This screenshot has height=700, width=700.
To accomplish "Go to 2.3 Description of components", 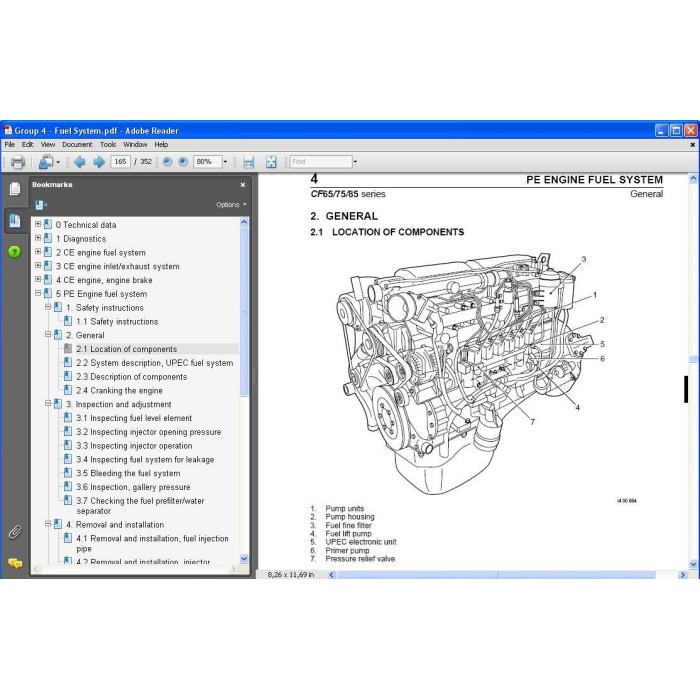I will point(131,377).
